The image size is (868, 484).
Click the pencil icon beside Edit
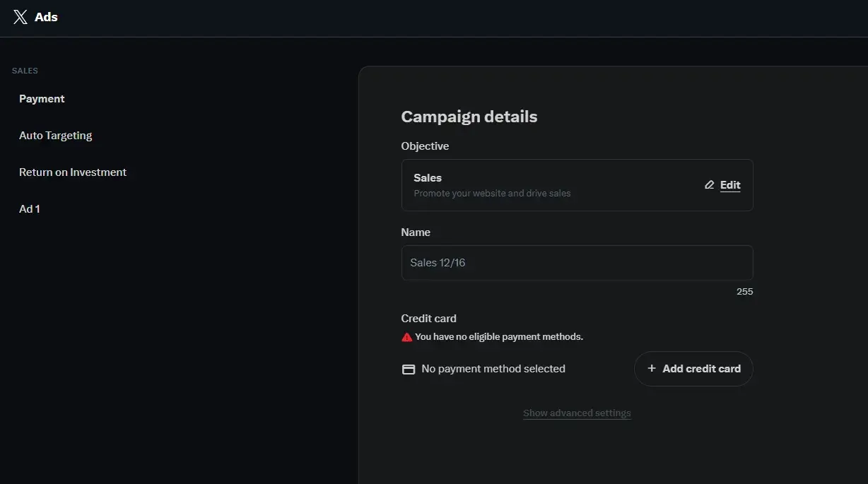710,185
